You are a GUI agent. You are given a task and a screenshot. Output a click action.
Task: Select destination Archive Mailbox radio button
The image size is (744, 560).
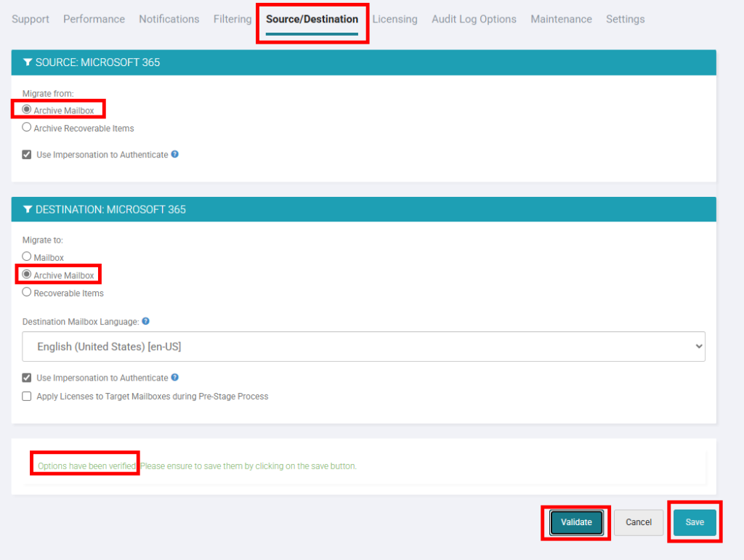pyautogui.click(x=27, y=275)
